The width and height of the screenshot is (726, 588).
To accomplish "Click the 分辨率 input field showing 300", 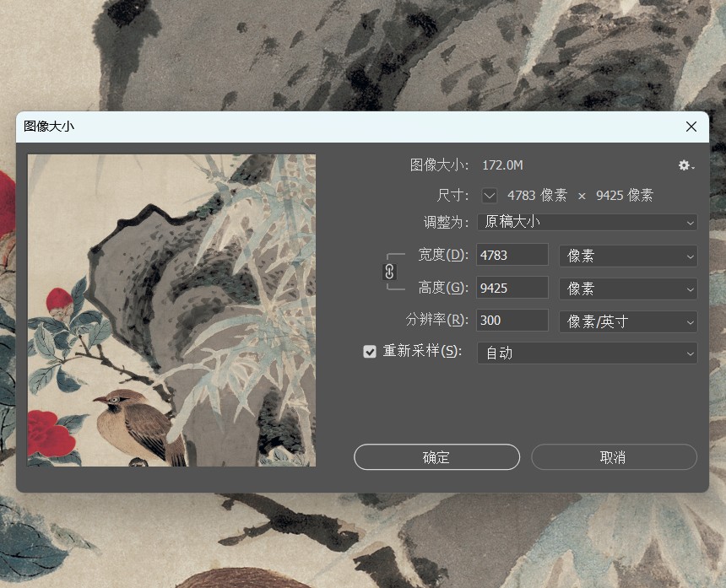I will tap(512, 320).
